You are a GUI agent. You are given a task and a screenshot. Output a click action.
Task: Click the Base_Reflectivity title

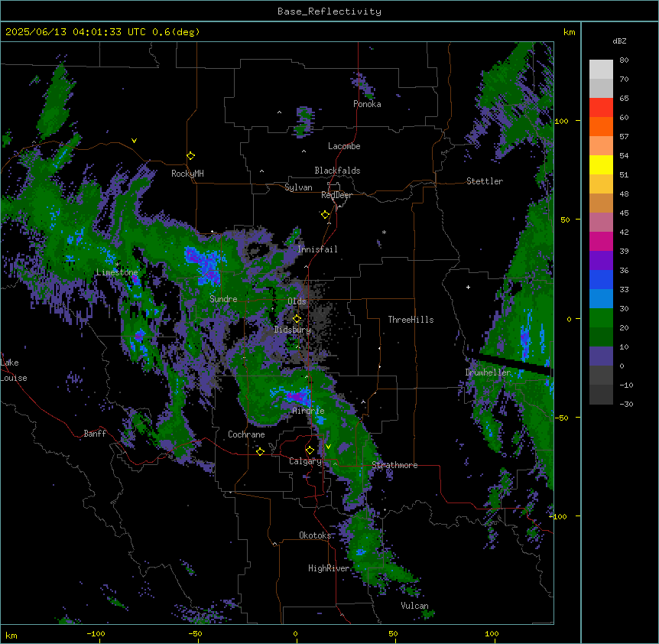(329, 11)
